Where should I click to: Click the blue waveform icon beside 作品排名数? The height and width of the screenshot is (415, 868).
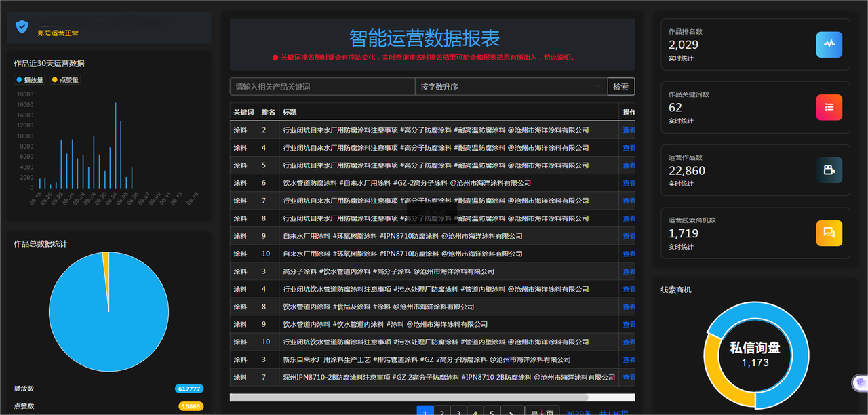tap(829, 45)
